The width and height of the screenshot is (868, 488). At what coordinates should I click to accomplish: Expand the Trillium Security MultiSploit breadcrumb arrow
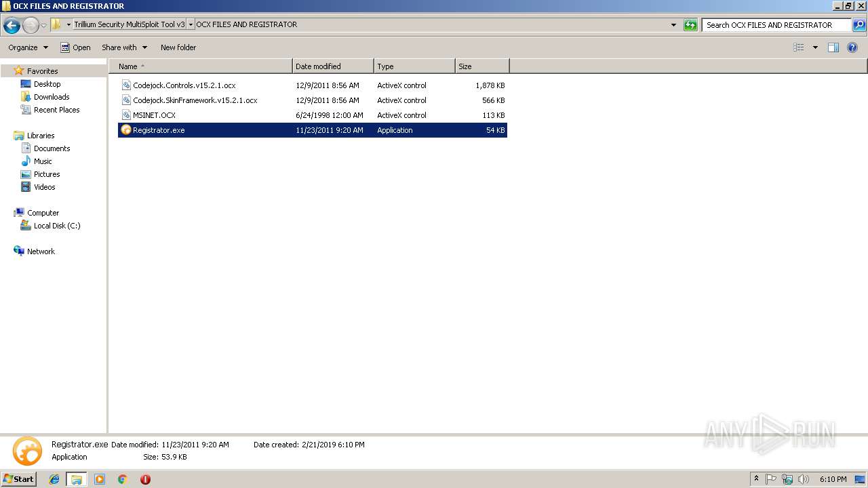(x=191, y=24)
